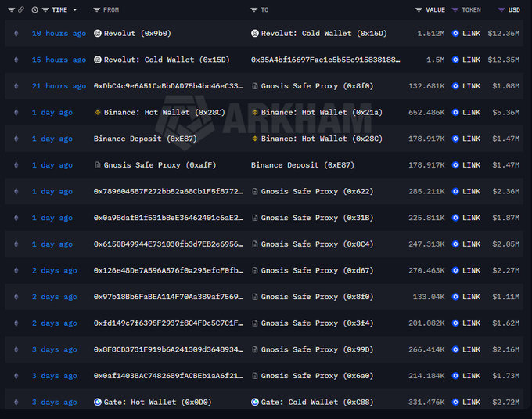Image resolution: width=532 pixels, height=419 pixels.
Task: Open Gnosis Safe Proxy (0x31B)
Action: pyautogui.click(x=317, y=218)
